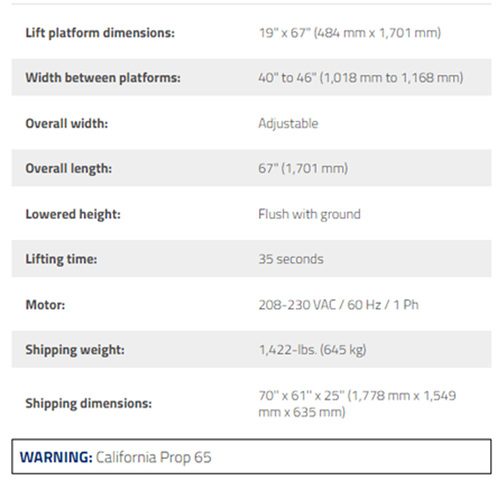
Task: Select the Shipping weight label
Action: tap(75, 350)
